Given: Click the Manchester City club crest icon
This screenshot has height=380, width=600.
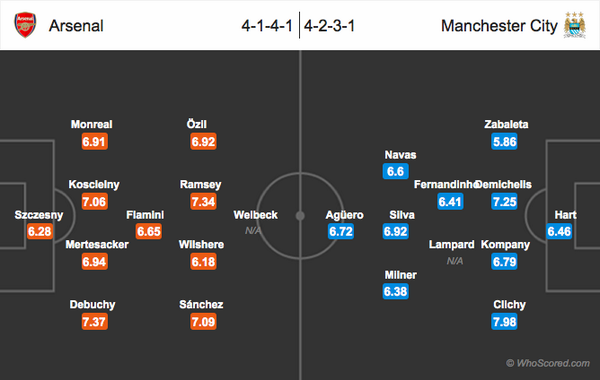Looking at the screenshot, I should tap(574, 25).
